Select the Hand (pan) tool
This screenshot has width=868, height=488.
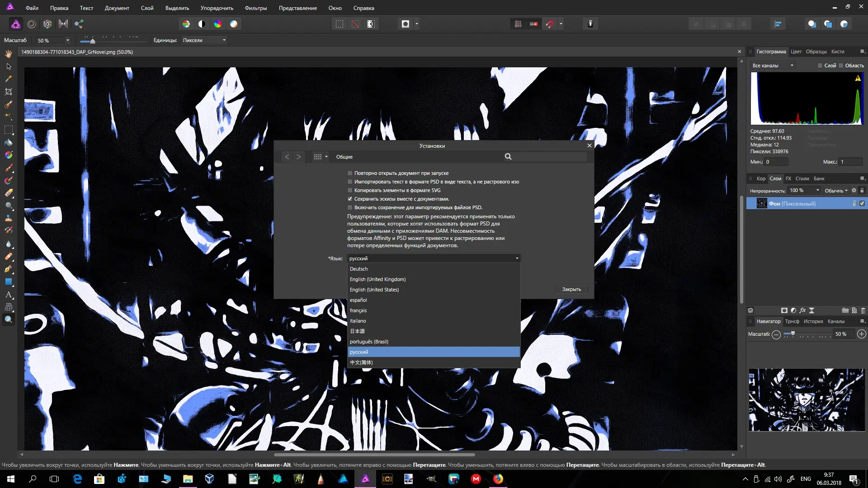[x=8, y=54]
